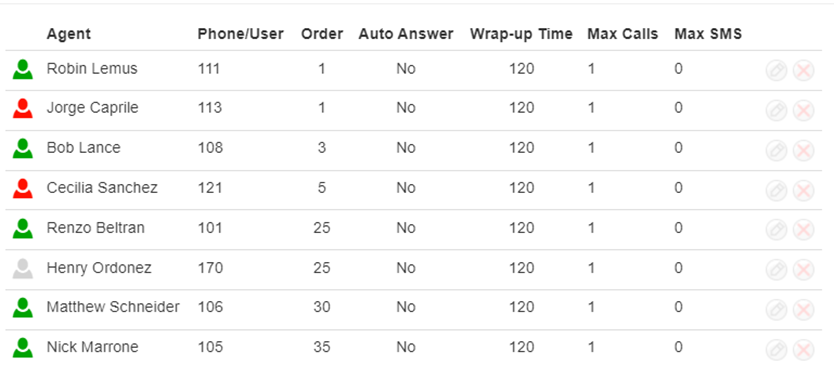Image resolution: width=834 pixels, height=377 pixels.
Task: Select the Matthew Schneider agent name
Action: (113, 307)
